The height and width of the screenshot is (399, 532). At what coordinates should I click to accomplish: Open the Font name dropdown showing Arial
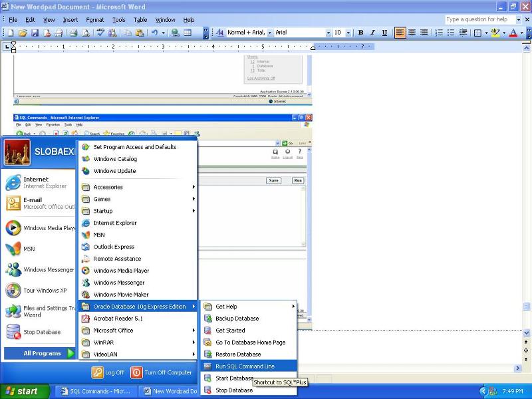[328, 33]
